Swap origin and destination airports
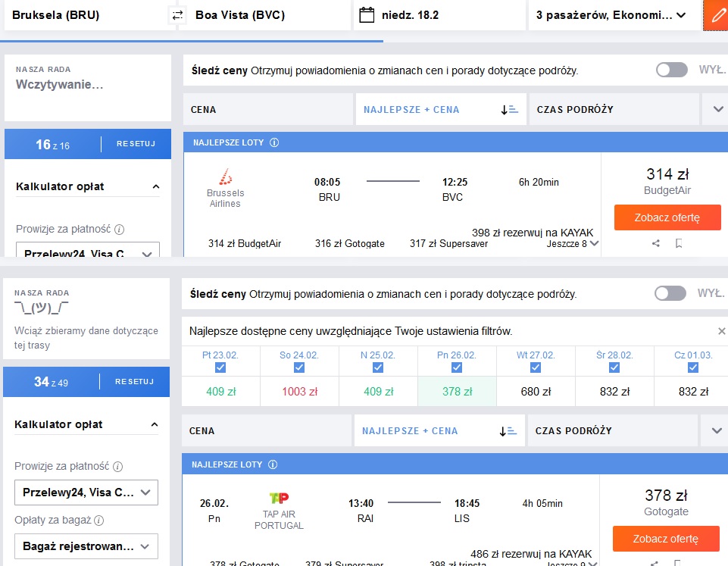 pyautogui.click(x=177, y=15)
